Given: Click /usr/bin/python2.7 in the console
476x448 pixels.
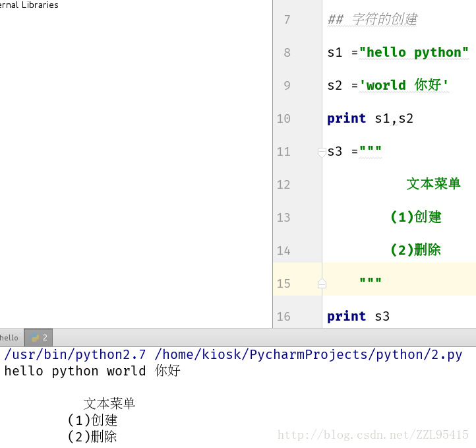Looking at the screenshot, I should click(x=75, y=355).
